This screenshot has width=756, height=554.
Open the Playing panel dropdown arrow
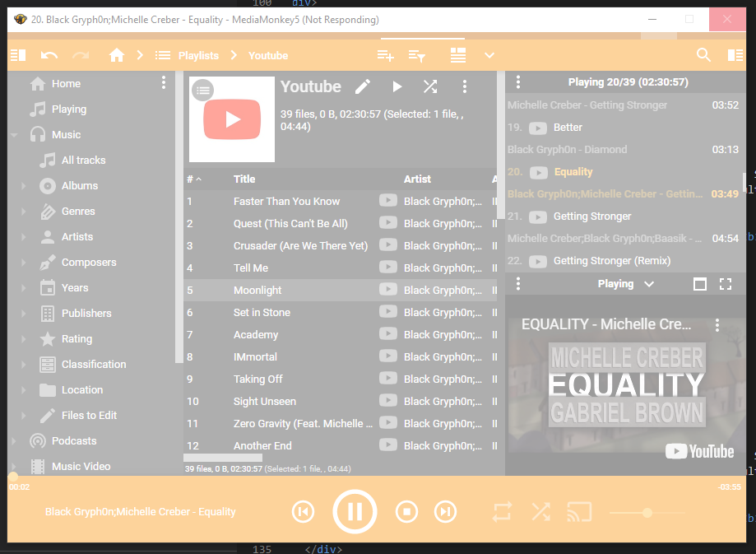point(649,284)
